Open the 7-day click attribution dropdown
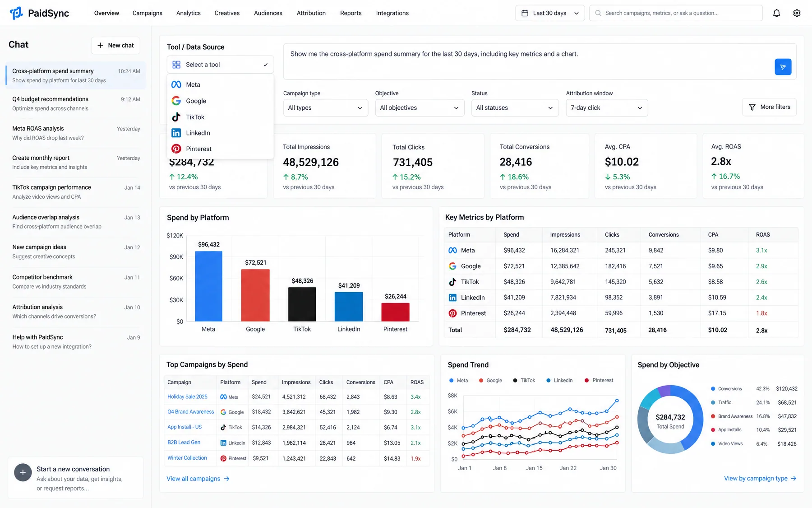This screenshot has height=508, width=812. pos(607,107)
